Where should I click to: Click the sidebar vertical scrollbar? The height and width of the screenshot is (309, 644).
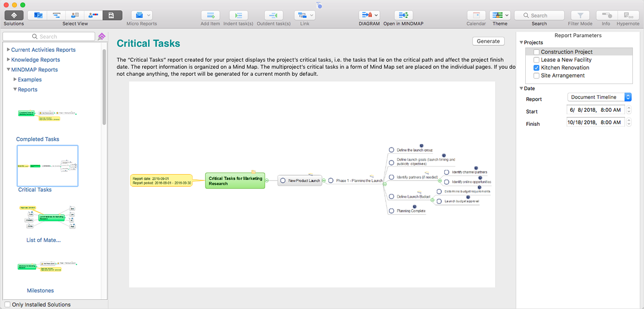[x=104, y=87]
